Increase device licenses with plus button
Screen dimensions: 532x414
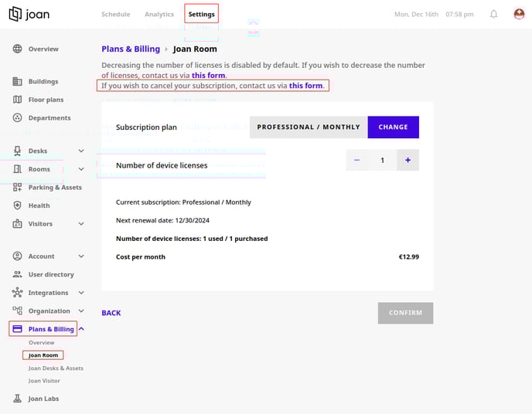tap(408, 160)
